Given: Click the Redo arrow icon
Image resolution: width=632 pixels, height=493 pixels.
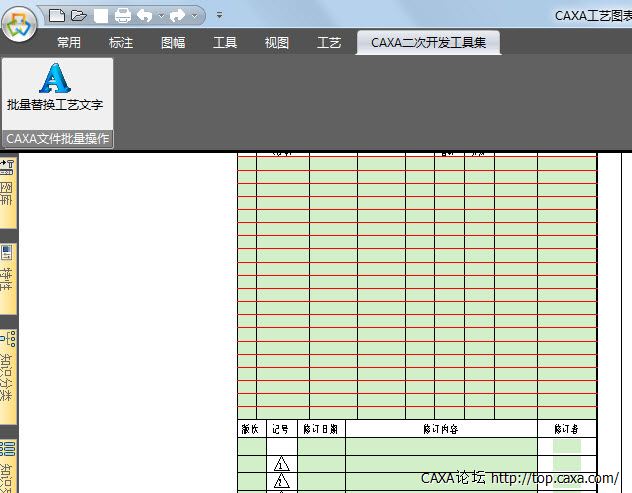Looking at the screenshot, I should [179, 15].
